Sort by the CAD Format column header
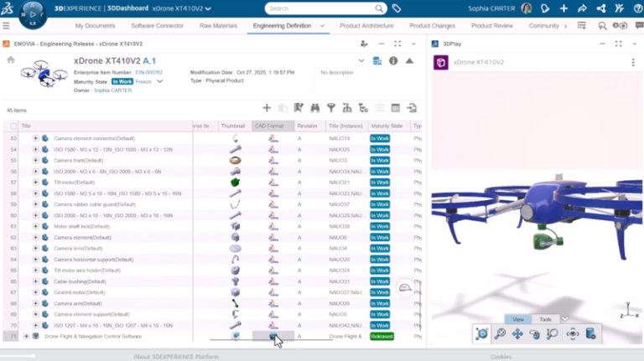 [273, 126]
